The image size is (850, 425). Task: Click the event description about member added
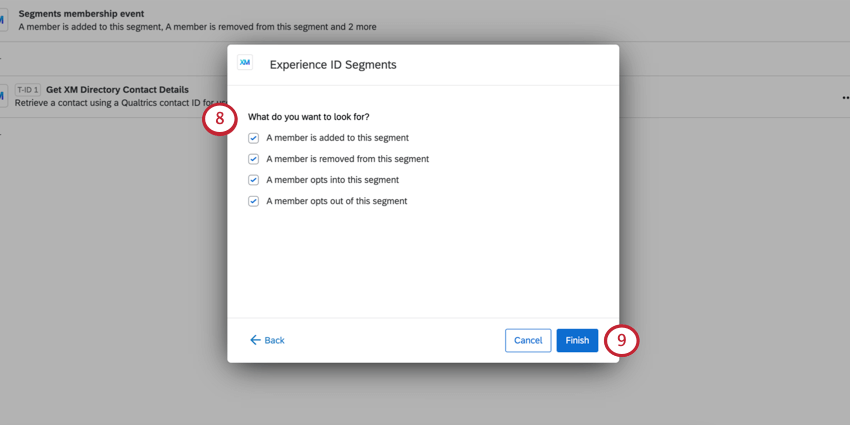pyautogui.click(x=197, y=27)
